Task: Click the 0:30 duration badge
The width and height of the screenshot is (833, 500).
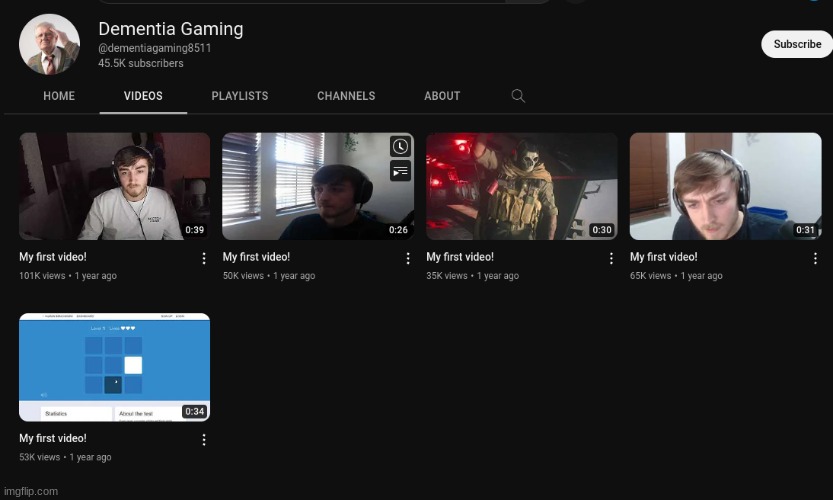Action: (x=602, y=230)
